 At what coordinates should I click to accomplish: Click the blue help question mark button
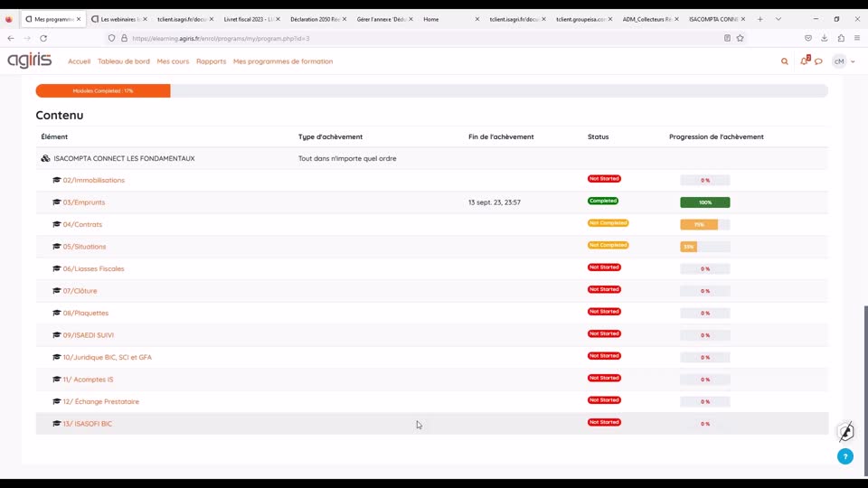tap(845, 456)
